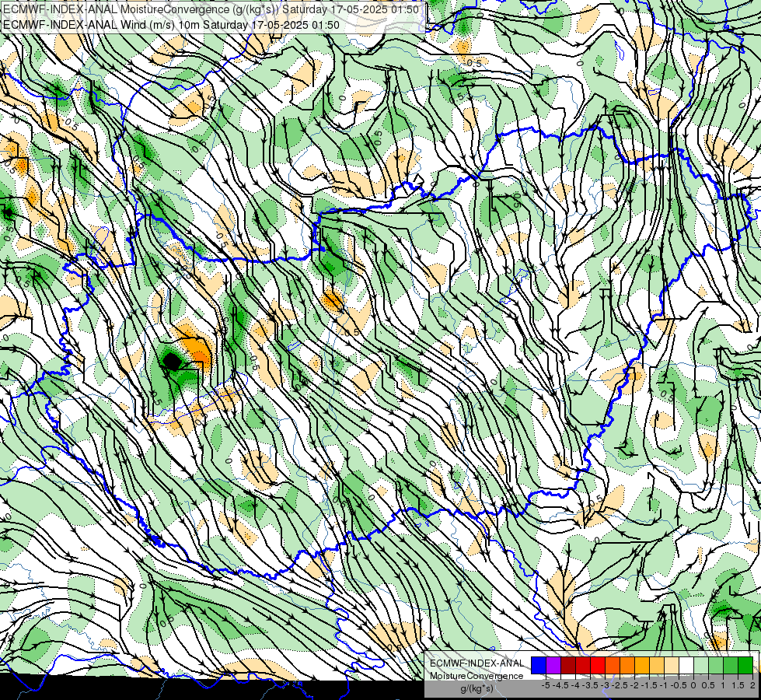Click the -2 tick label on the legend

[635, 685]
